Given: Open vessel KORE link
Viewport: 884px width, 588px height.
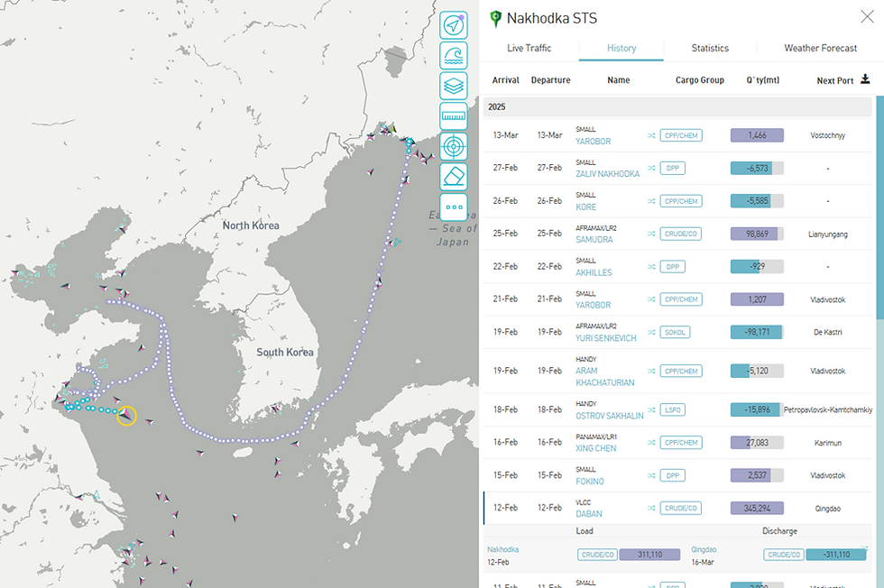Looking at the screenshot, I should (x=585, y=207).
